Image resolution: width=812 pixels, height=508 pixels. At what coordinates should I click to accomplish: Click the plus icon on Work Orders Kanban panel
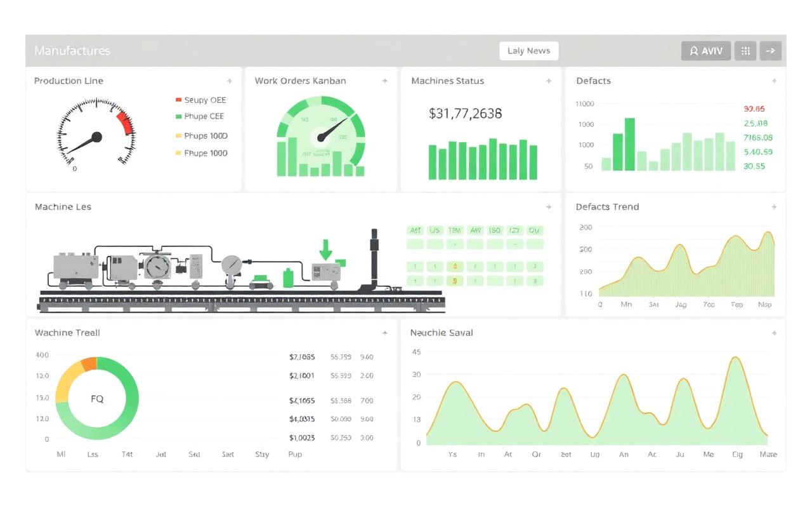click(x=384, y=81)
